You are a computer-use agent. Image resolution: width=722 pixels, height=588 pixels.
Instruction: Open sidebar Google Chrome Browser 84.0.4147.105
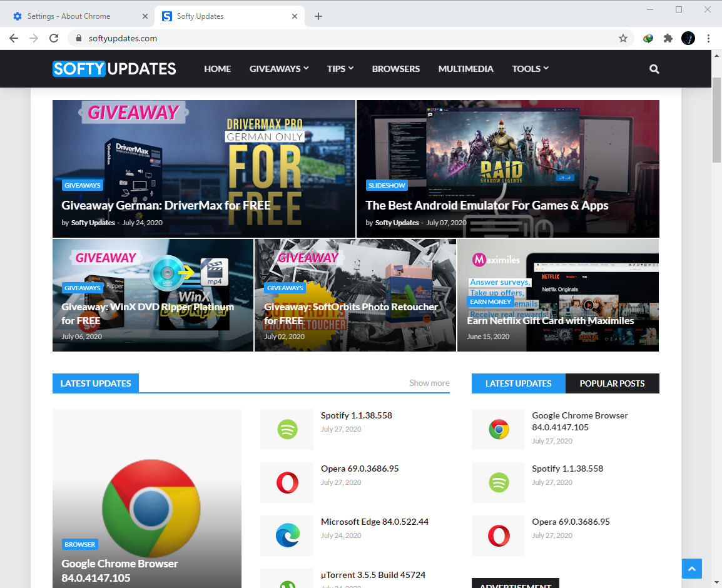pos(580,422)
